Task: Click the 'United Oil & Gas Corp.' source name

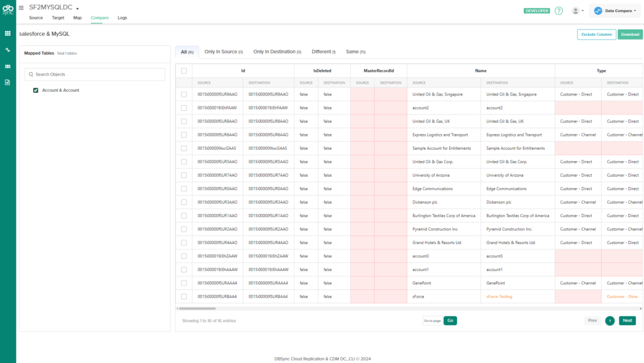Action: [x=433, y=162]
